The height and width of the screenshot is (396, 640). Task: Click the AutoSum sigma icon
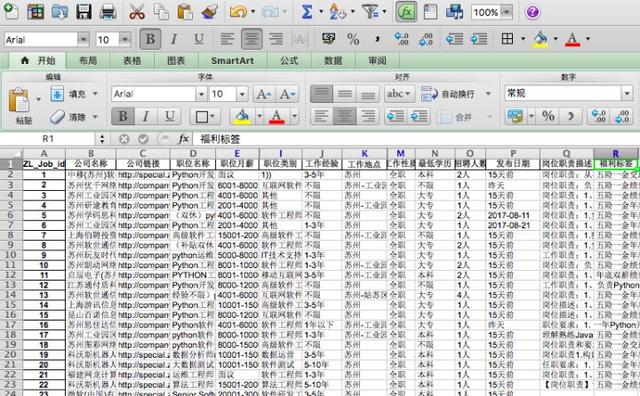pos(307,11)
